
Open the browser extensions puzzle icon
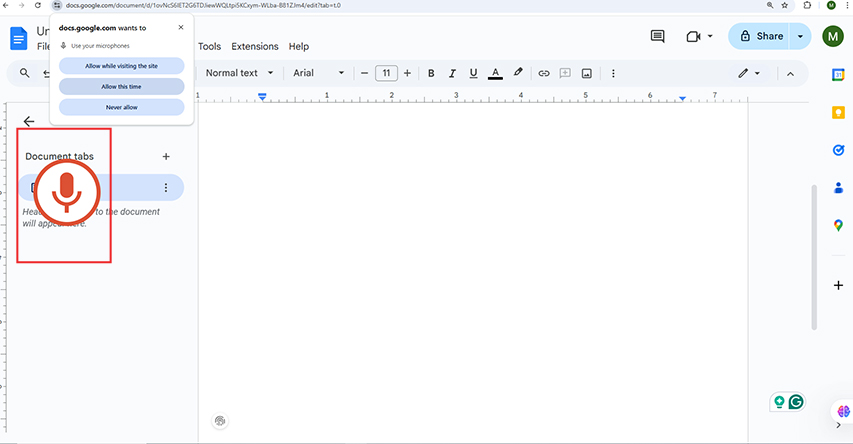tap(807, 5)
